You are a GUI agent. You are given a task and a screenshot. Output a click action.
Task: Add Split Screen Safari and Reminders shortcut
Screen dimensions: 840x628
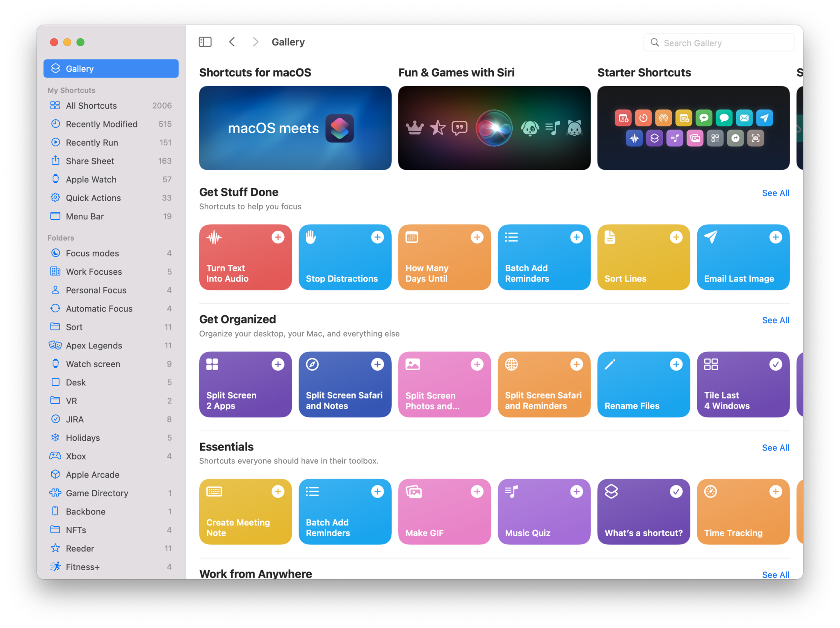tap(577, 364)
